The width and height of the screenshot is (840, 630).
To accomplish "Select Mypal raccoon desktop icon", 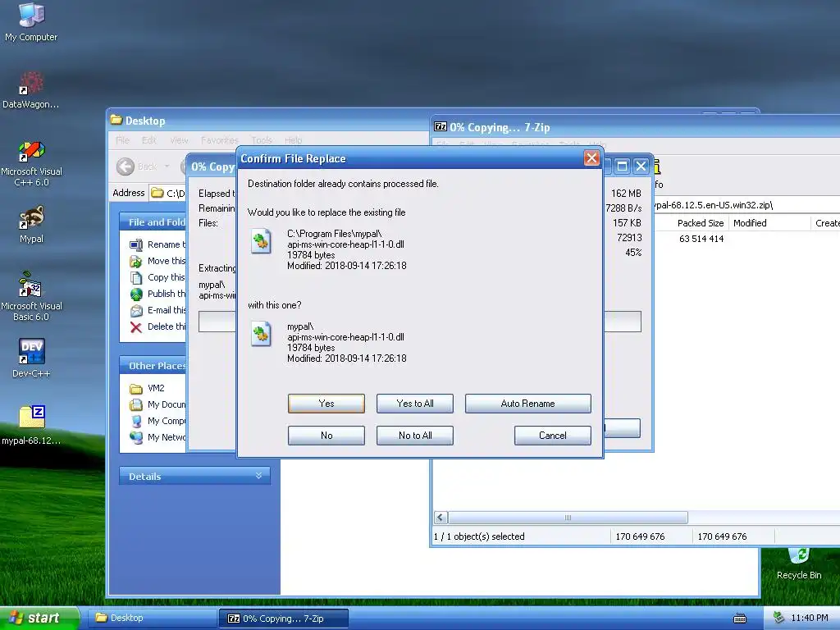I will pos(31,225).
